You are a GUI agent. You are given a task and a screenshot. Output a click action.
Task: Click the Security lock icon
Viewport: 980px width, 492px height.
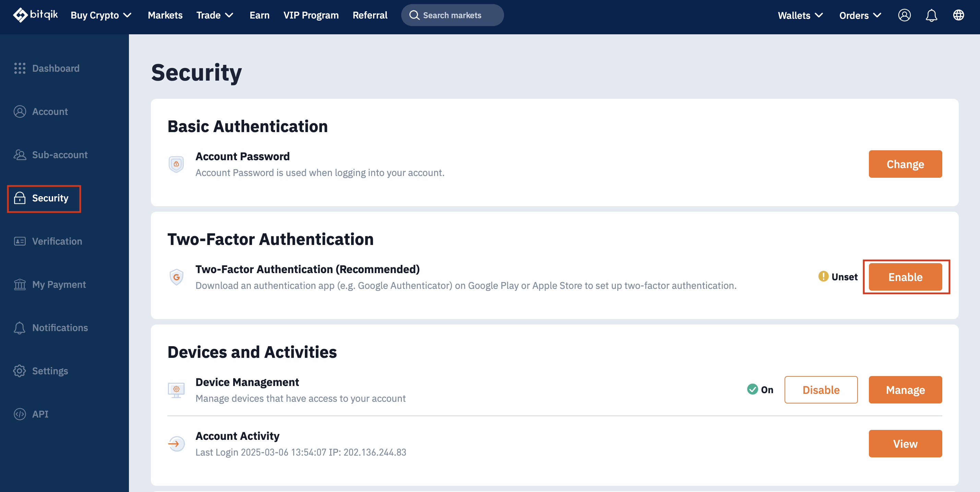click(x=20, y=198)
